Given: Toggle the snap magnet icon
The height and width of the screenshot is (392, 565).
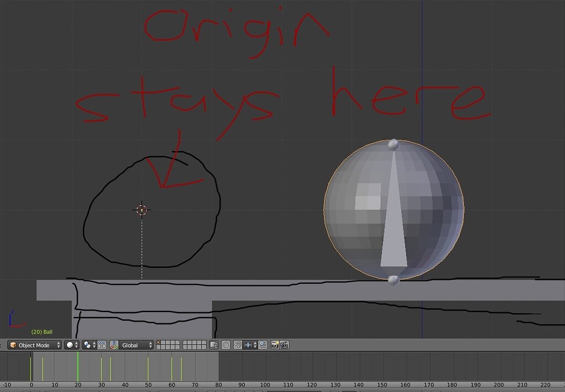Looking at the screenshot, I should point(238,345).
